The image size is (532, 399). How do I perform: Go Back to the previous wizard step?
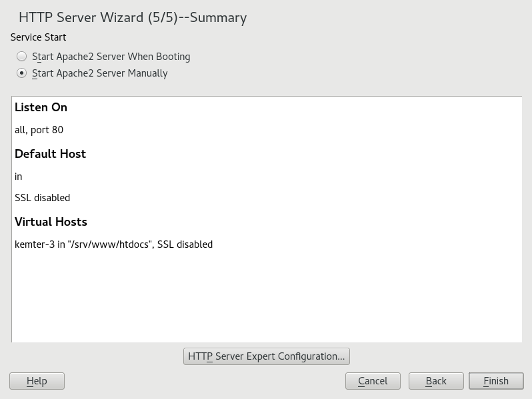coord(436,381)
